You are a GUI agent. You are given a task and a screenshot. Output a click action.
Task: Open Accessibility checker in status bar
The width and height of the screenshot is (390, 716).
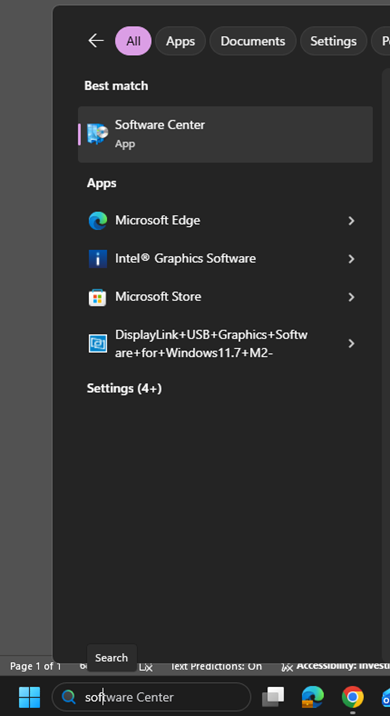[x=336, y=666]
